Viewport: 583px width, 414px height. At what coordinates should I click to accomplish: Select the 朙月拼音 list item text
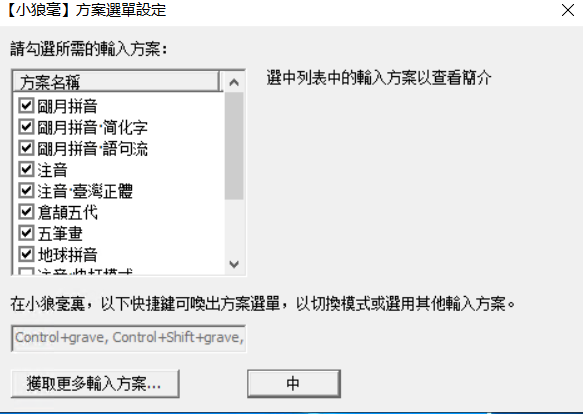(x=67, y=106)
